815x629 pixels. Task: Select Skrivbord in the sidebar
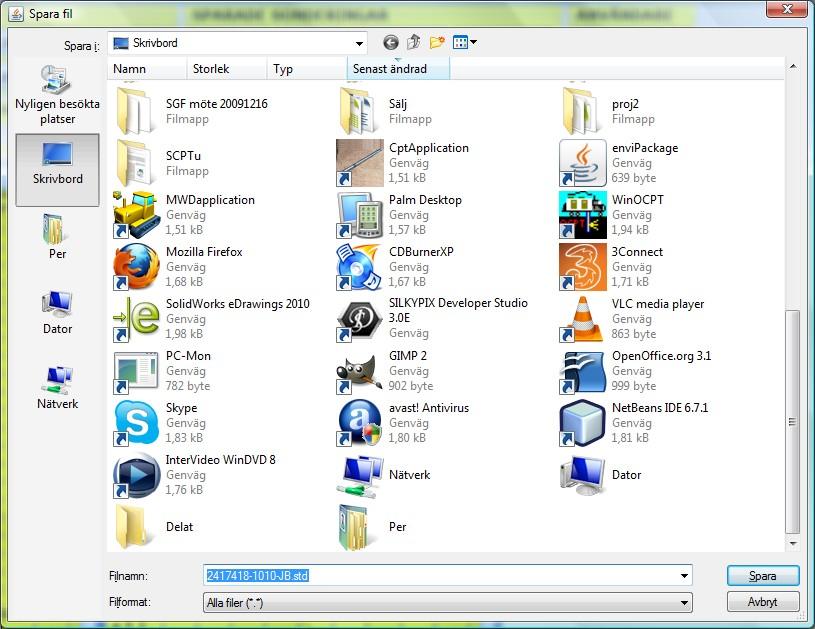click(x=57, y=169)
